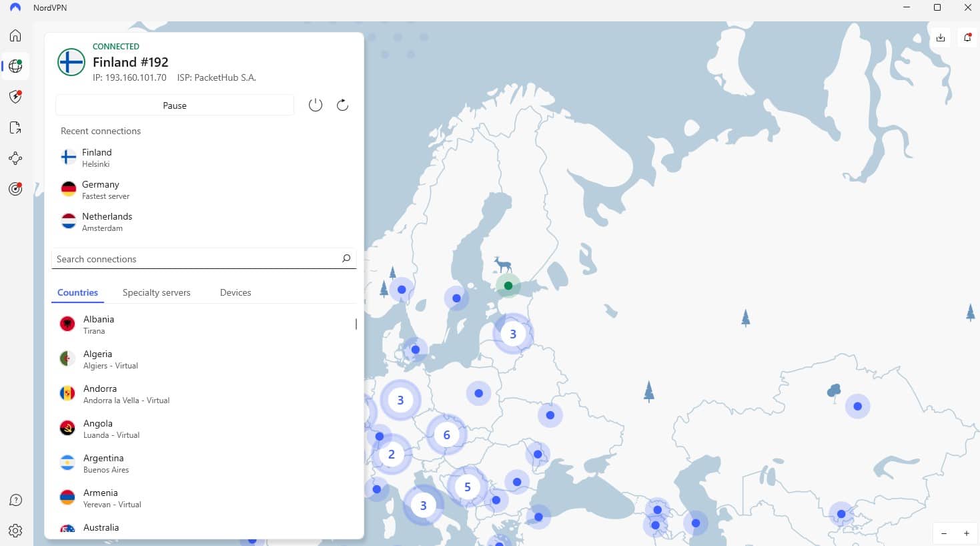Click the Angola flag icon
Screen dimensions: 980x546
[x=67, y=429]
